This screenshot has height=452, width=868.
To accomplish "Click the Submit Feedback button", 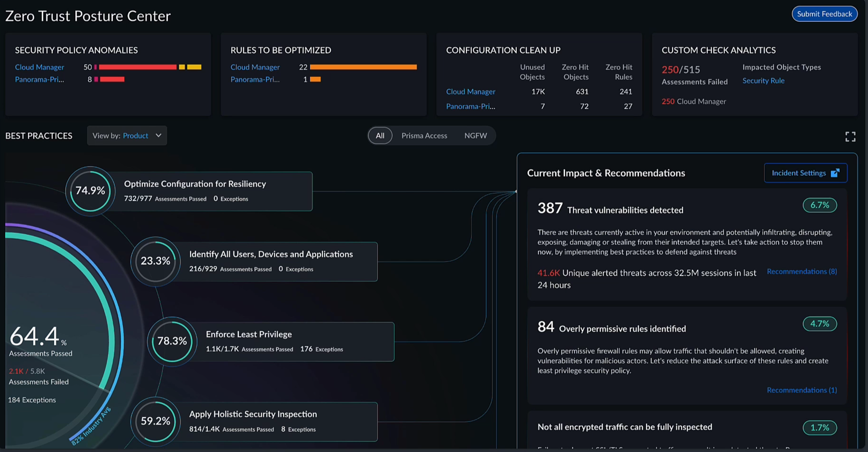I will tap(824, 14).
